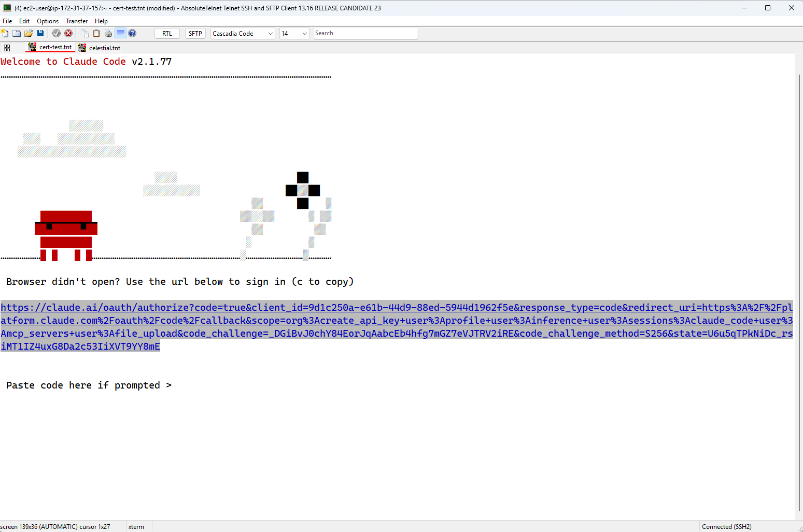Open the Edit menu
The image size is (803, 532).
click(x=24, y=21)
